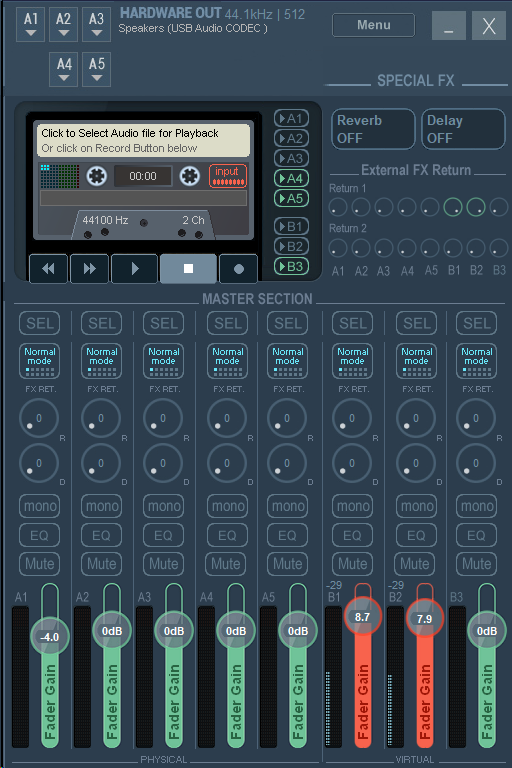Click Return 1 knob for B1
This screenshot has width=512, height=768.
click(x=453, y=207)
